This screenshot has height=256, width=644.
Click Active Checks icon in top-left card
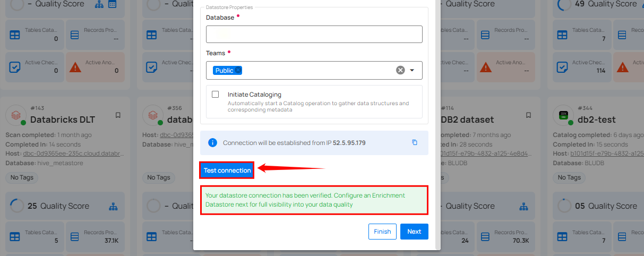pos(15,67)
